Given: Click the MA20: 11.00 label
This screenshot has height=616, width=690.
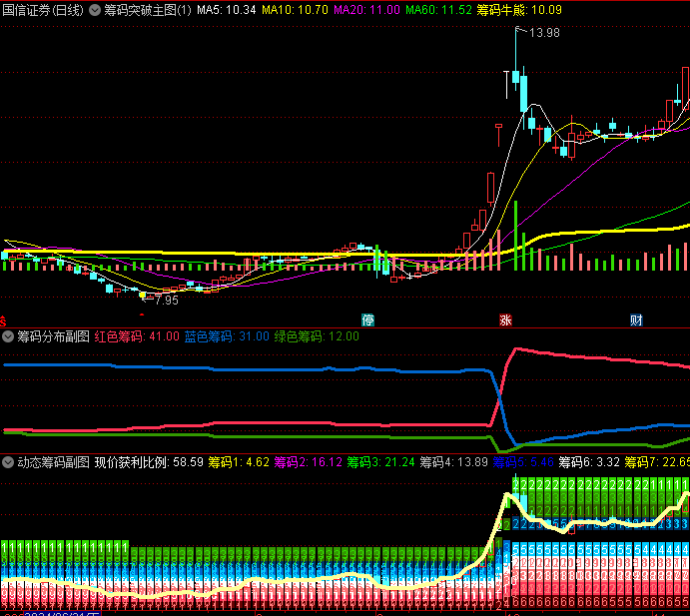Looking at the screenshot, I should click(366, 10).
